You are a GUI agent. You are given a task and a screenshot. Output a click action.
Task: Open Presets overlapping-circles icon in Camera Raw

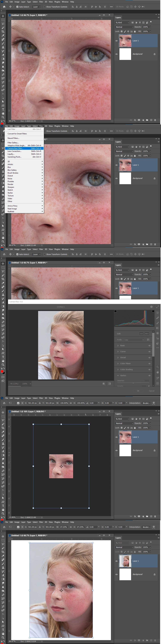click(x=158, y=343)
